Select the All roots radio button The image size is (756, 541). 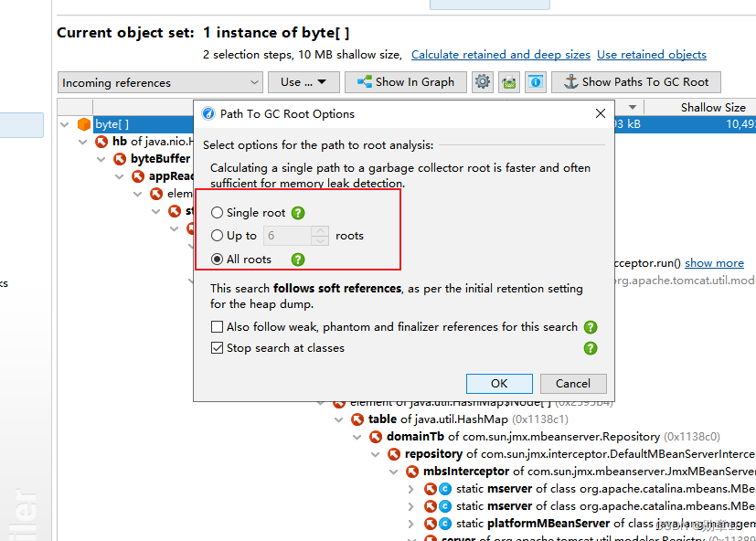217,259
